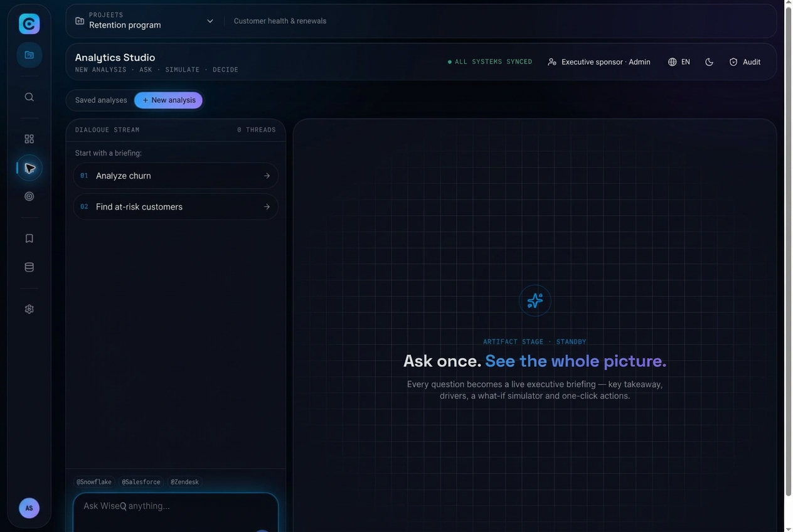Image resolution: width=793 pixels, height=532 pixels.
Task: Open the Projects folder icon in sidebar
Action: [x=29, y=55]
